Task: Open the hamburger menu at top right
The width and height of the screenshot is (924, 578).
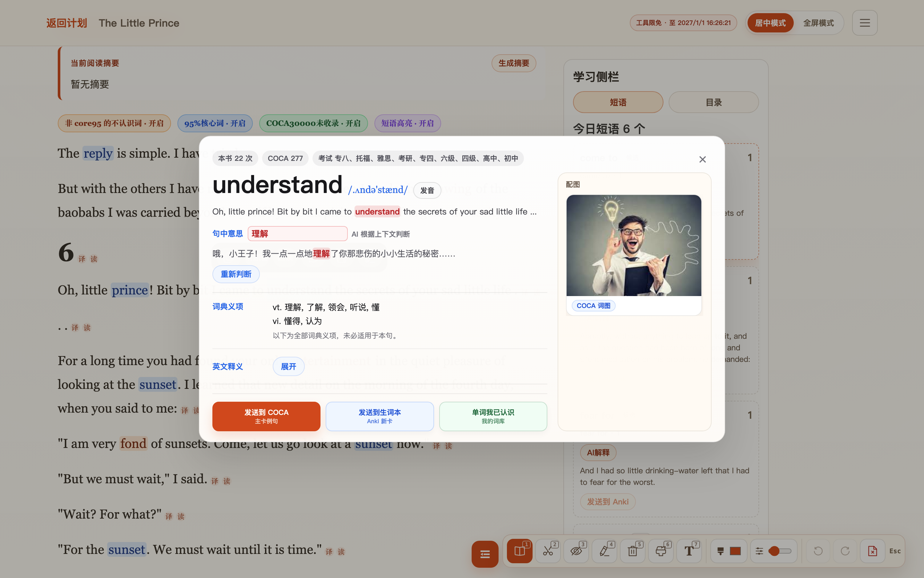Action: click(865, 23)
